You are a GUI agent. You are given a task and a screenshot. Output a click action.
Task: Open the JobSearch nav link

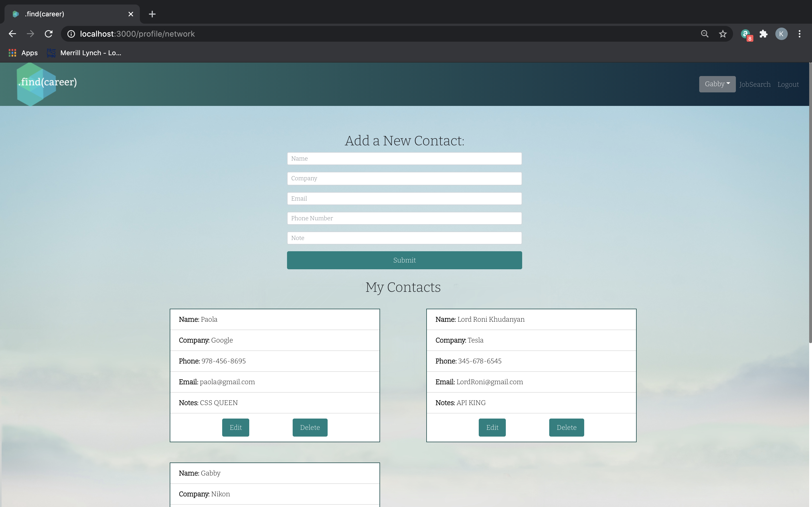tap(754, 84)
